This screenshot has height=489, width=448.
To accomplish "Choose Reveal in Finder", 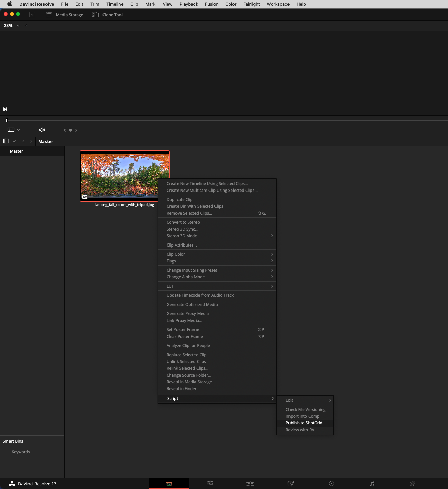I will point(217,389).
